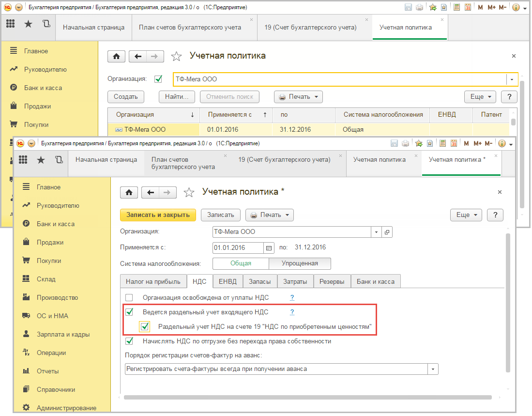
Task: Add front Учетная политика form to favorites star
Action: (x=189, y=192)
